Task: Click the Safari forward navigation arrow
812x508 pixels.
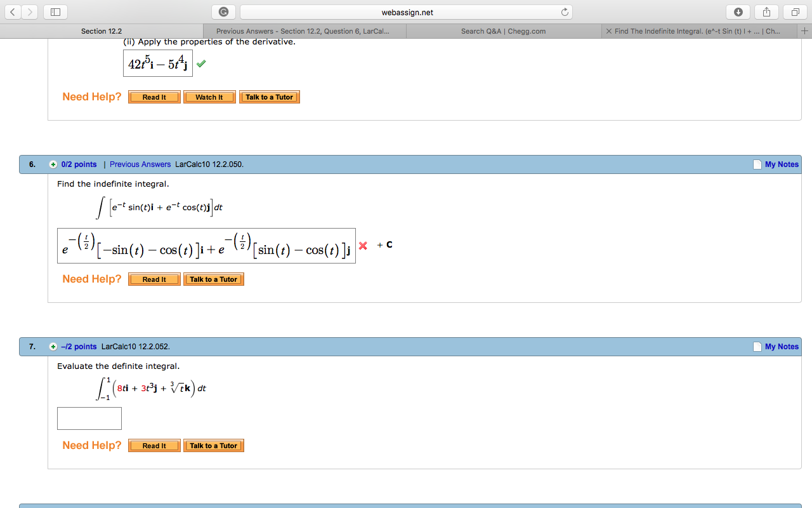Action: coord(29,11)
